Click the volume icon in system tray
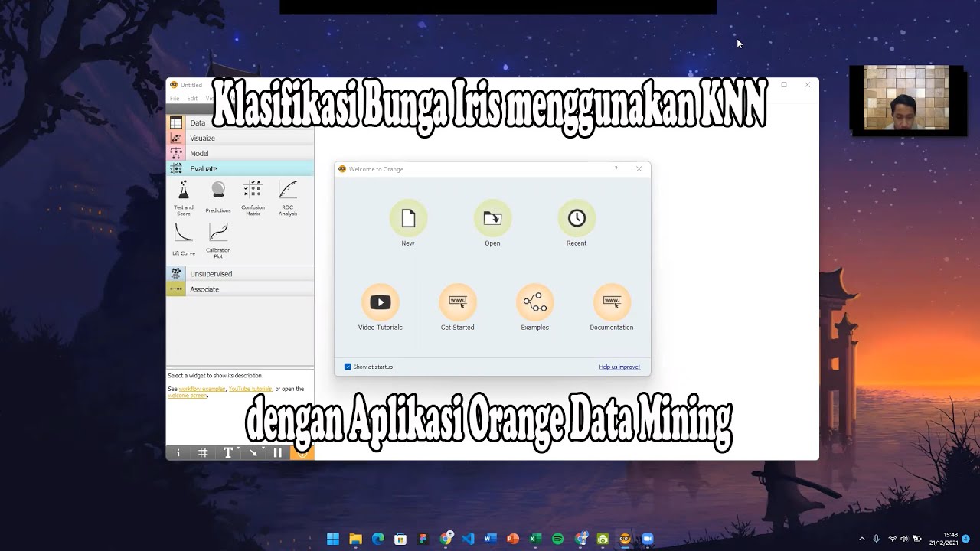980x551 pixels. (x=904, y=539)
